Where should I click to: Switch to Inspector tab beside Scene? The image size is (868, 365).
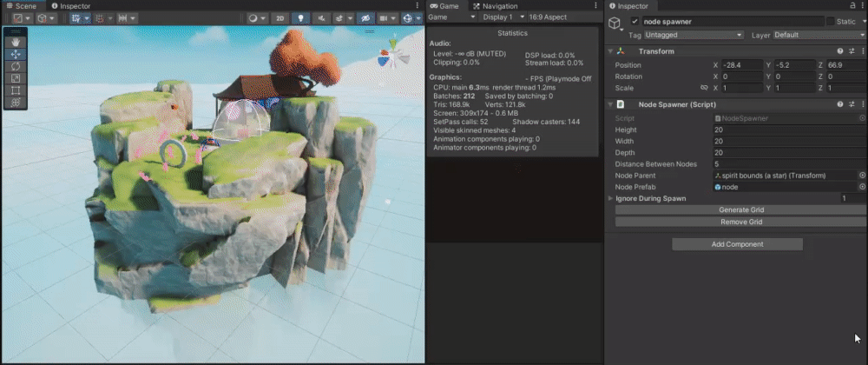click(x=70, y=6)
